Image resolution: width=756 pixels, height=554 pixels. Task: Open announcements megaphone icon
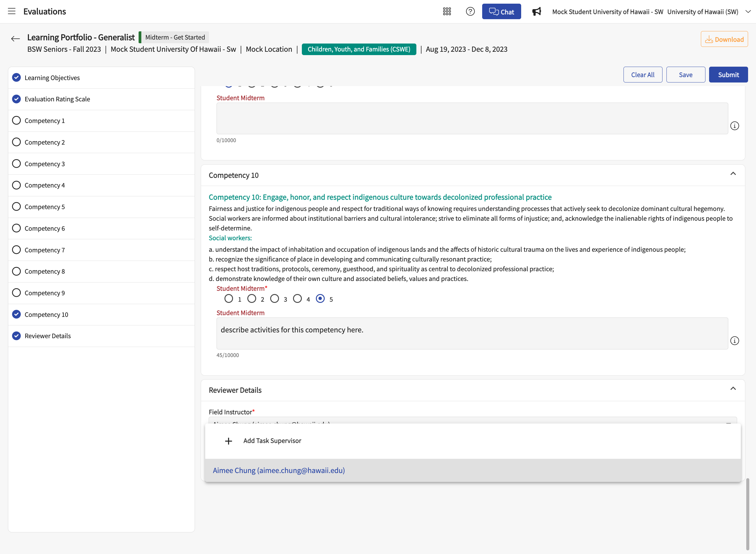tap(537, 11)
